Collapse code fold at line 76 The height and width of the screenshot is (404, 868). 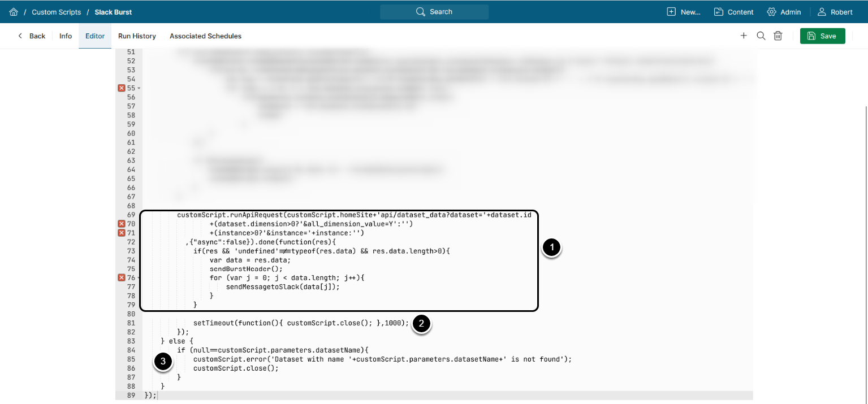click(x=139, y=278)
